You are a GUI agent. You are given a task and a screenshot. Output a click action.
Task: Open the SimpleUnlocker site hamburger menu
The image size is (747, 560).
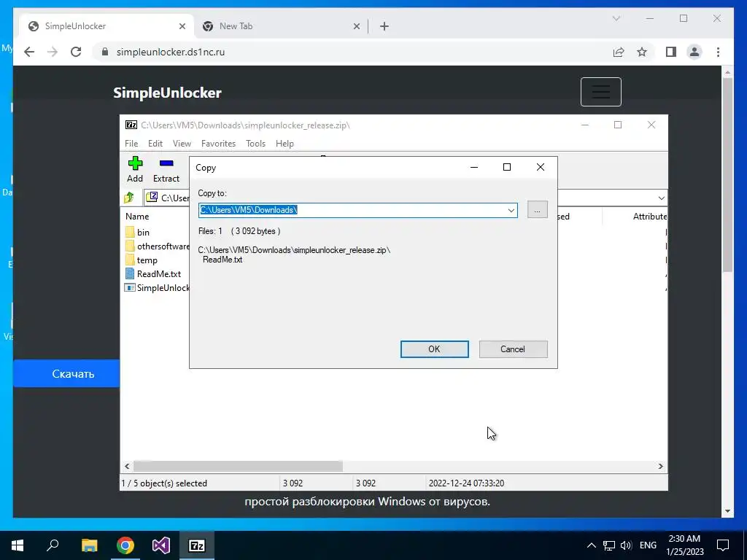(x=601, y=92)
